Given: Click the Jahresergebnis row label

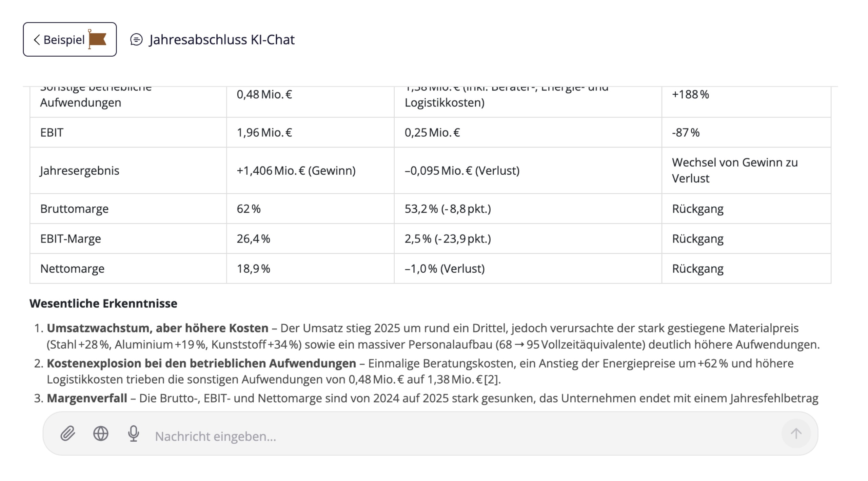Looking at the screenshot, I should click(80, 171).
